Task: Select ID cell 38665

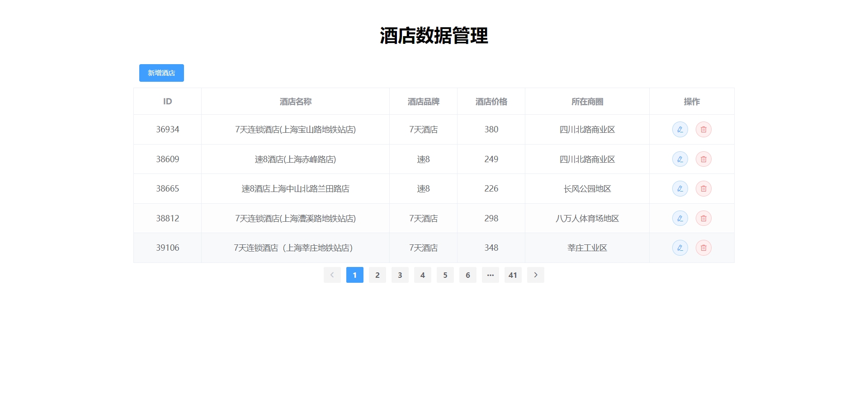Action: (x=168, y=189)
